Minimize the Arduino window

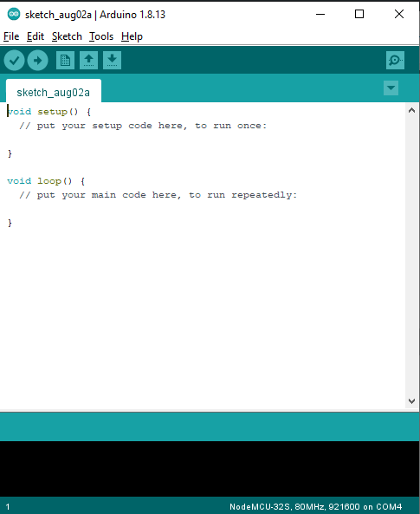320,14
